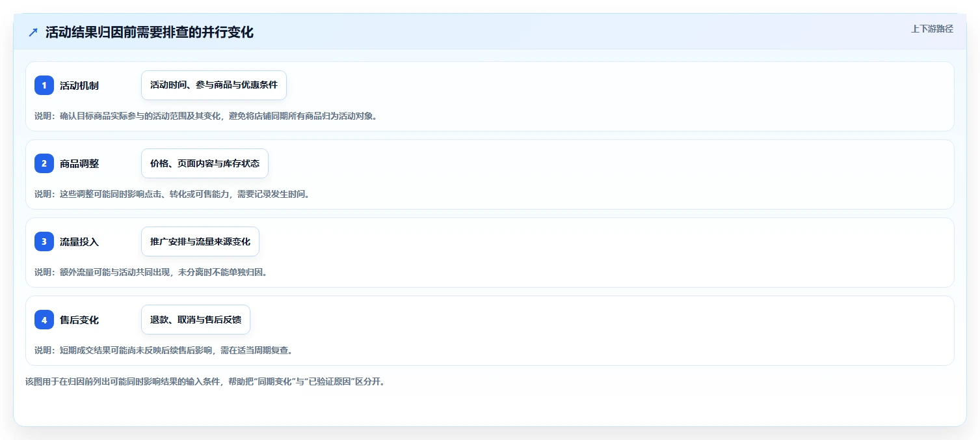980x440 pixels.
Task: Select the 价格、页面内容与库存状态 chip
Action: click(205, 163)
